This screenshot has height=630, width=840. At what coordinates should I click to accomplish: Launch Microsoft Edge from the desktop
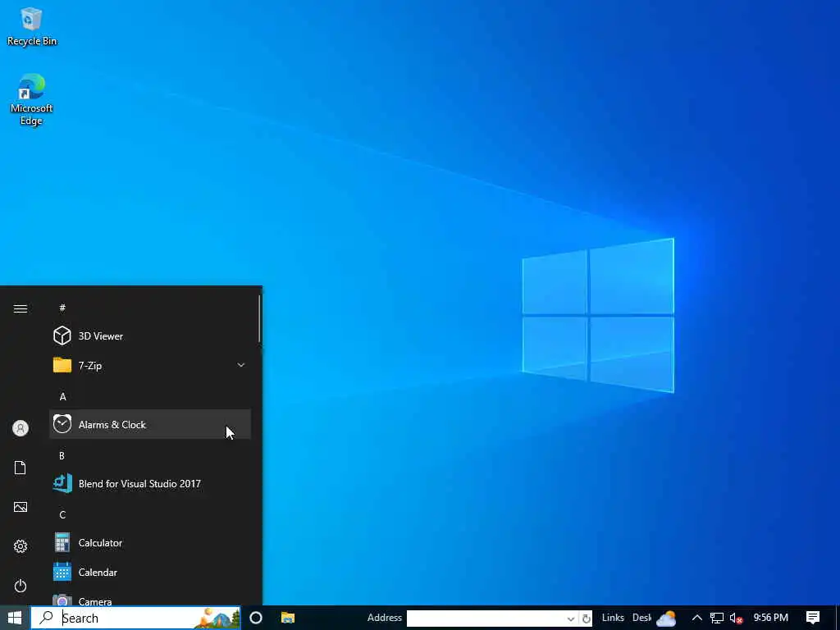point(31,99)
